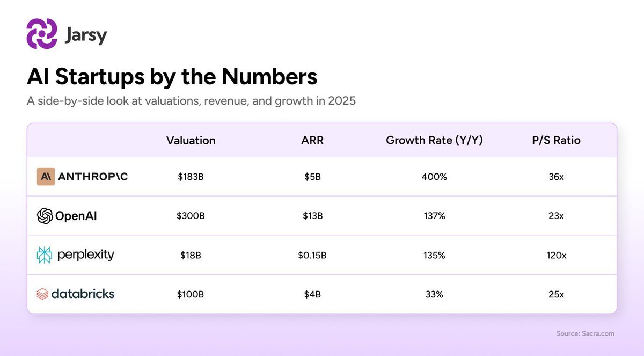Click Anthropic's 400% growth rate value
The height and width of the screenshot is (356, 644).
point(434,177)
